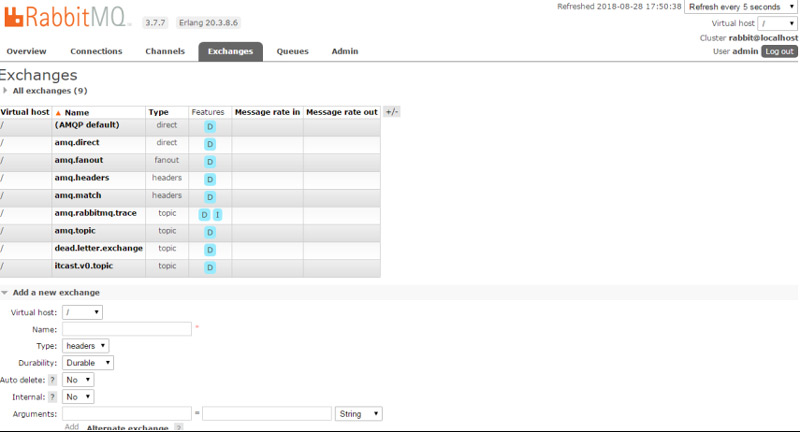Open the amq.match exchange
Viewport: 800px width, 432px height.
(78, 195)
